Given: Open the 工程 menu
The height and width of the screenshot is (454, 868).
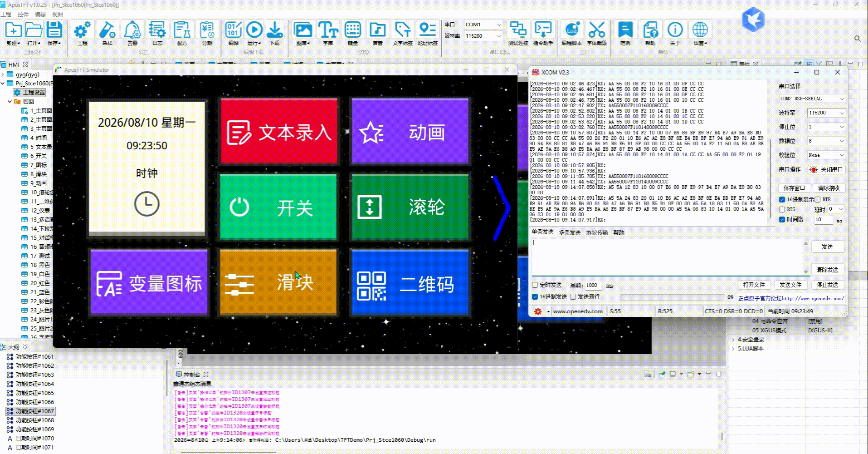Looking at the screenshot, I should 6,14.
